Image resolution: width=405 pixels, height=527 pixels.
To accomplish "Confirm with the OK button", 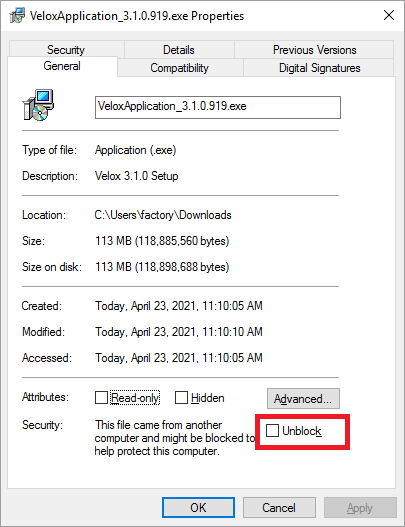I will pyautogui.click(x=198, y=508).
